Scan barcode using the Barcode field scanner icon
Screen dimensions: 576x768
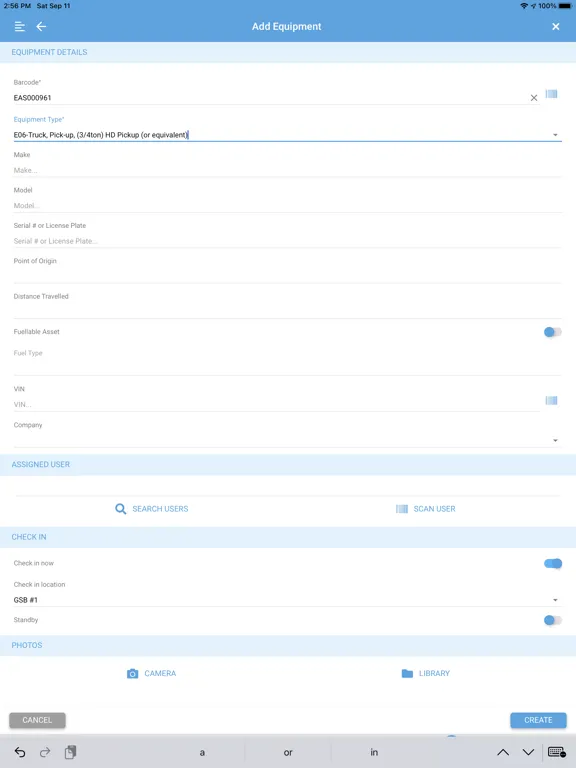pyautogui.click(x=552, y=94)
